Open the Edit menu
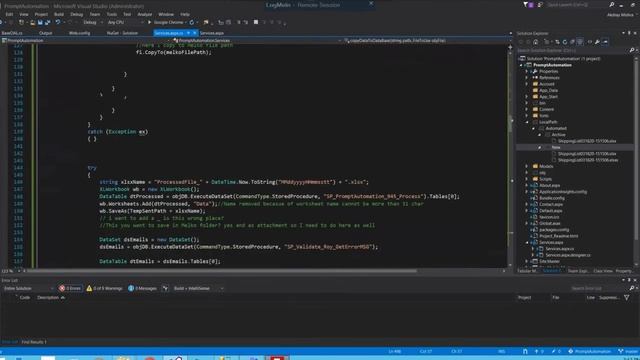The image size is (640, 360). pos(9,14)
